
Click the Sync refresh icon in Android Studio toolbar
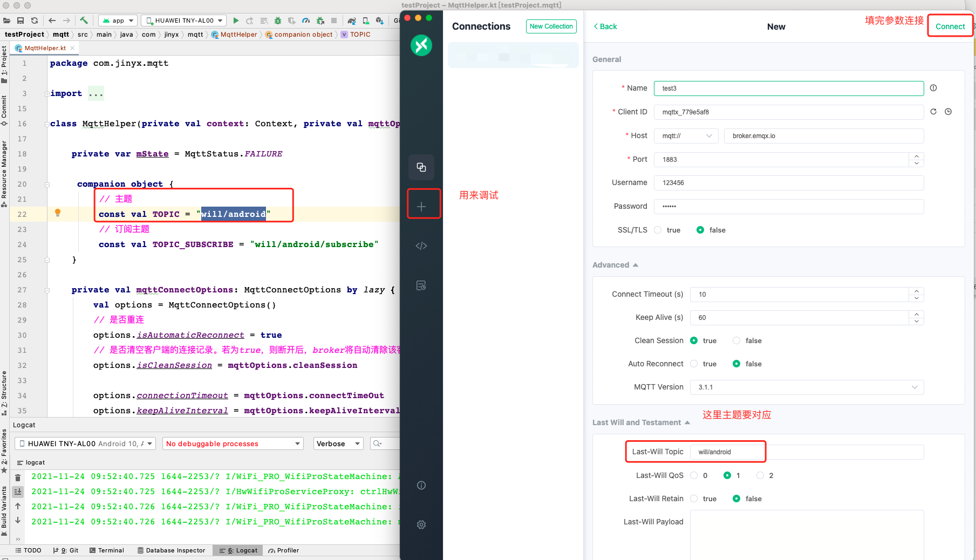[x=35, y=21]
